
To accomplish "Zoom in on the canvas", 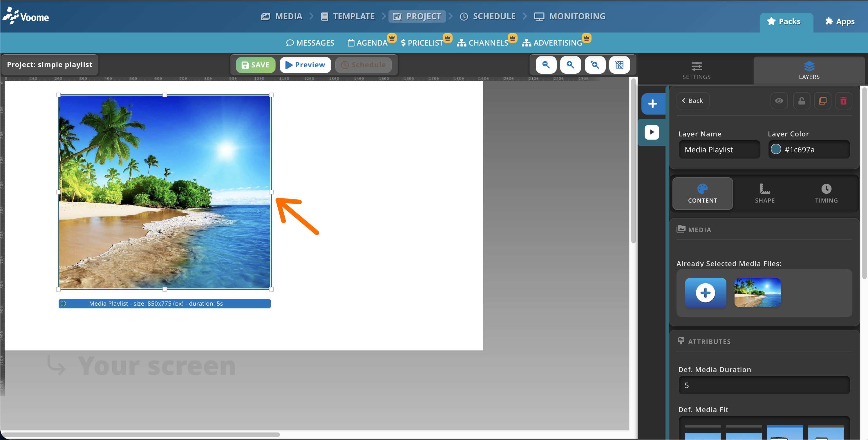I will point(570,65).
